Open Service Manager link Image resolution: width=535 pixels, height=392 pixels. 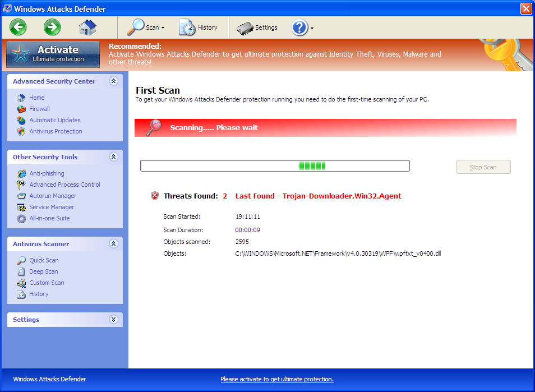click(52, 207)
